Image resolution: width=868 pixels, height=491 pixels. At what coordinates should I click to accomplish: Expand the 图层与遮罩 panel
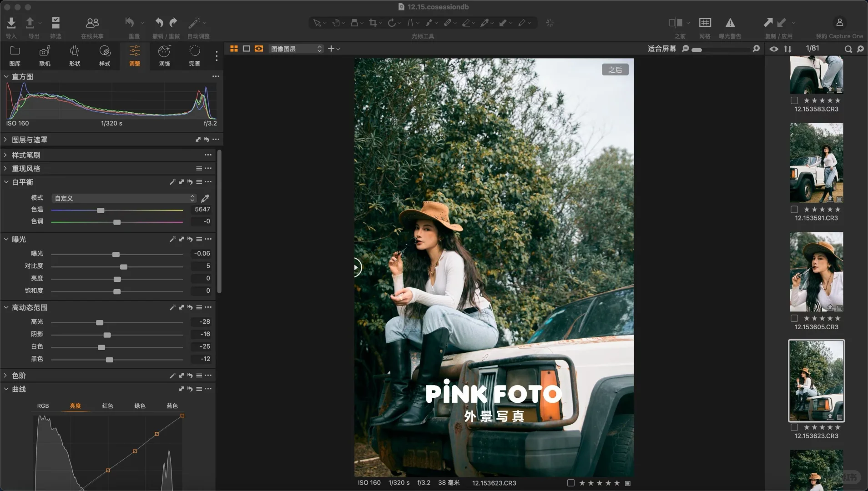click(x=5, y=140)
